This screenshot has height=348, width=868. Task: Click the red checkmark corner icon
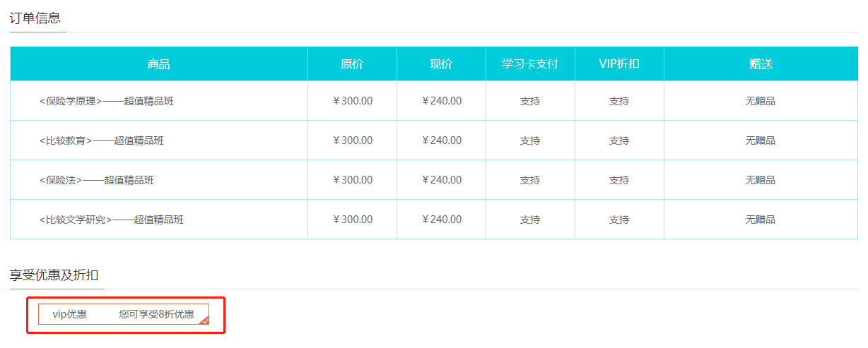[x=204, y=320]
